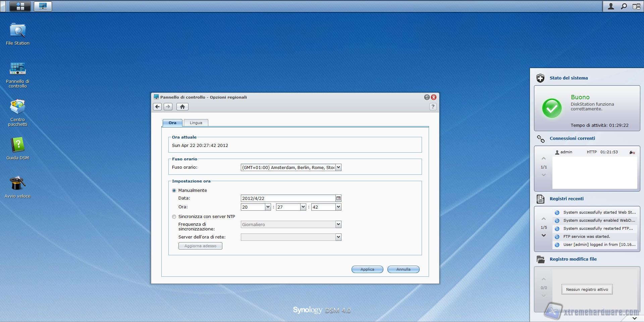Click the Annulla button
644x322 pixels.
[x=403, y=269]
